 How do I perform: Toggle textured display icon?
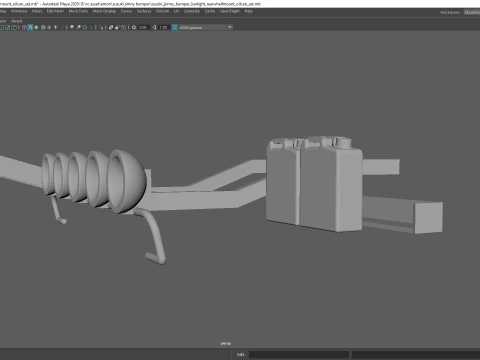(49, 27)
